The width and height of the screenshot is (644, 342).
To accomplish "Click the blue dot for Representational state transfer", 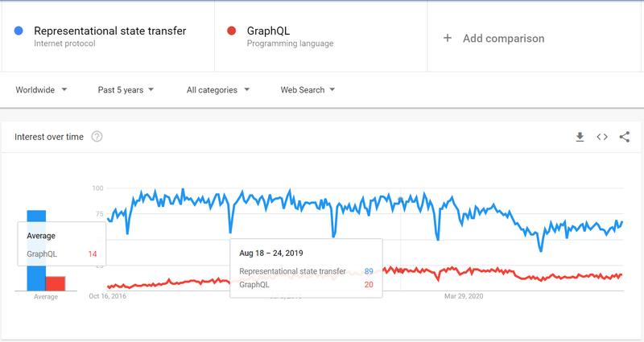I will click(19, 31).
